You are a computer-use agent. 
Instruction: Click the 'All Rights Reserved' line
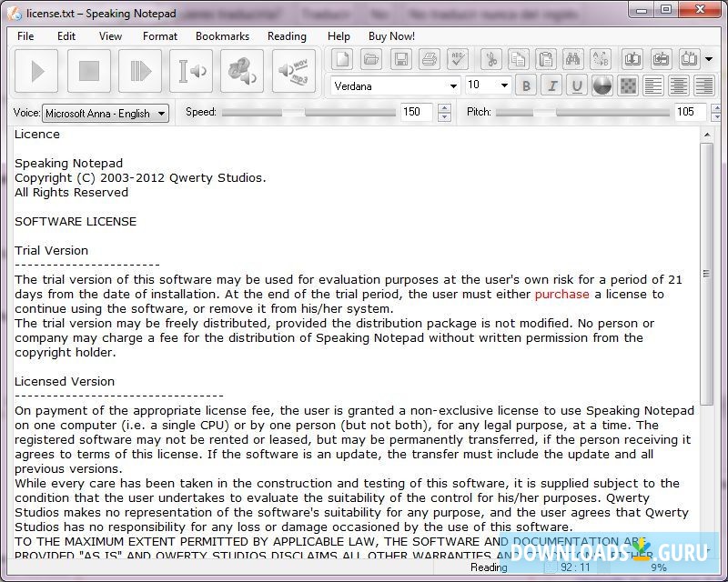[x=72, y=193]
